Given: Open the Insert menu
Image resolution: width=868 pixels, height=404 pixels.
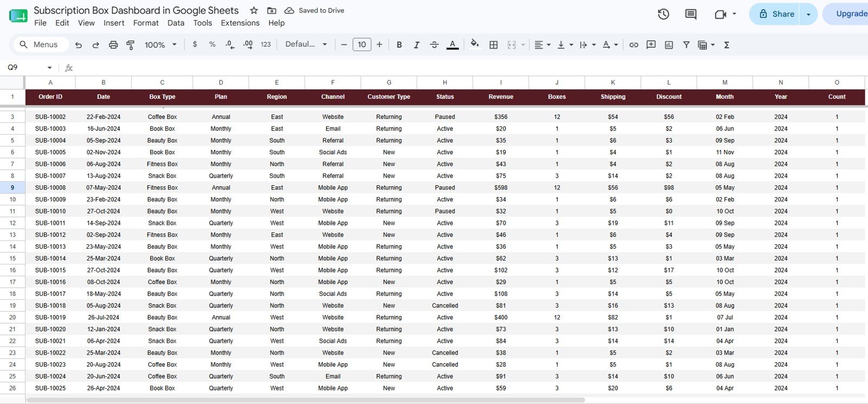Looking at the screenshot, I should (x=114, y=23).
